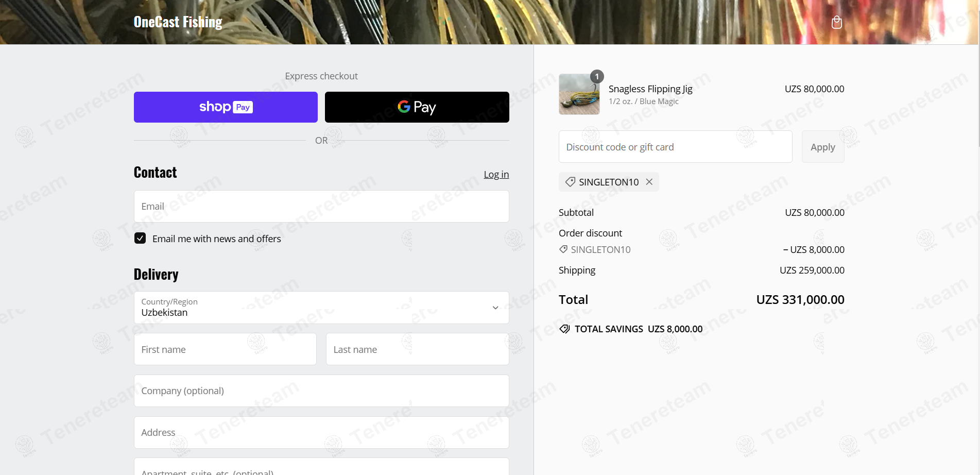Remove the SINGLETON10 discount code tag
The image size is (980, 475).
tap(649, 182)
